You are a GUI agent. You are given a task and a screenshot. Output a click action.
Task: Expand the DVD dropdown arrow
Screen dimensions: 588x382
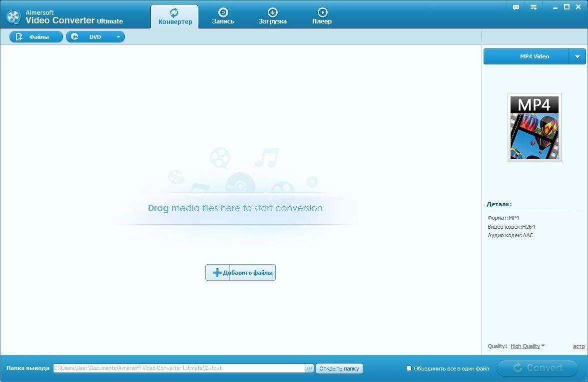coord(118,37)
